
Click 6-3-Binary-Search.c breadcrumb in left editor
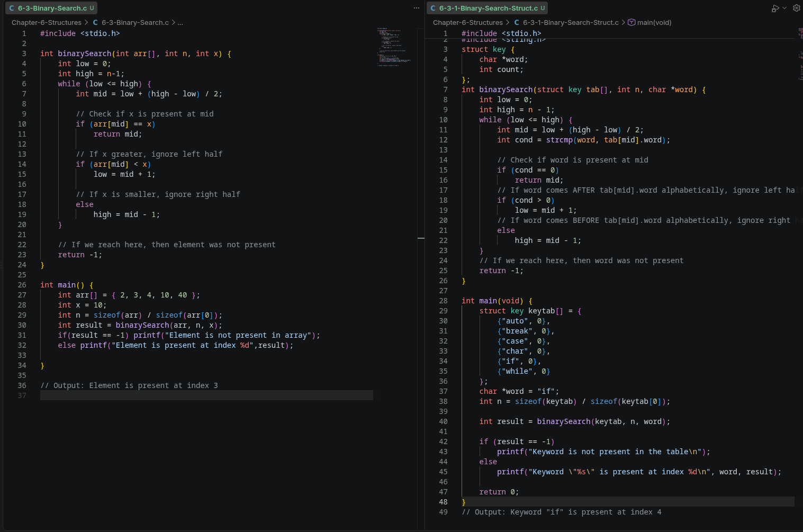(x=135, y=23)
